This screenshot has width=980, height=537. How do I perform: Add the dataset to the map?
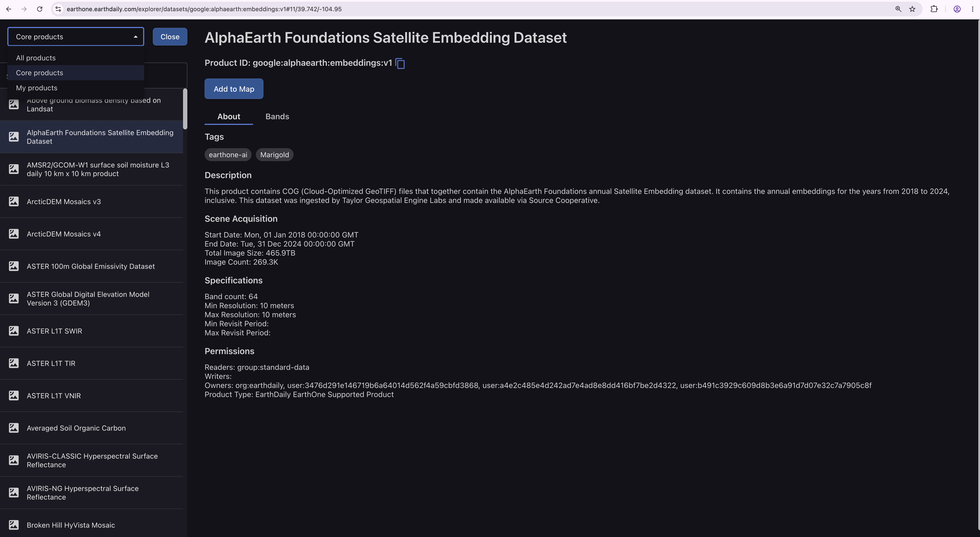(x=234, y=89)
